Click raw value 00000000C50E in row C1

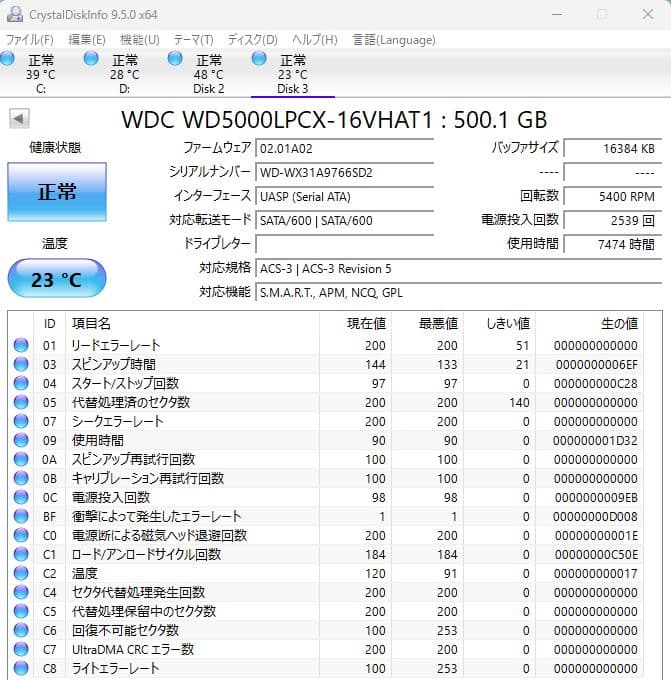pyautogui.click(x=596, y=555)
